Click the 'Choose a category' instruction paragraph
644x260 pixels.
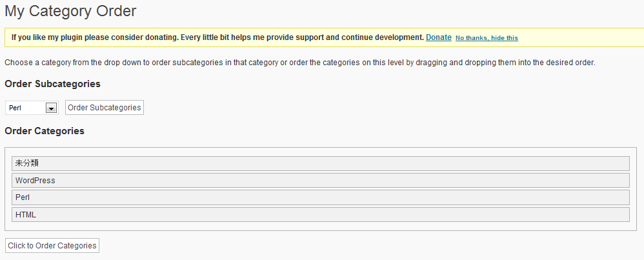pyautogui.click(x=299, y=63)
